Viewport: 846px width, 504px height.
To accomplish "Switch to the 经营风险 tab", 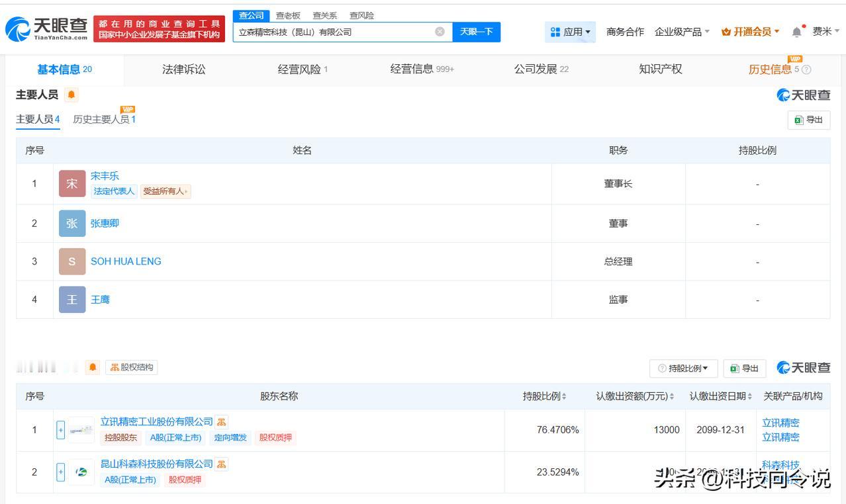I will [x=303, y=69].
